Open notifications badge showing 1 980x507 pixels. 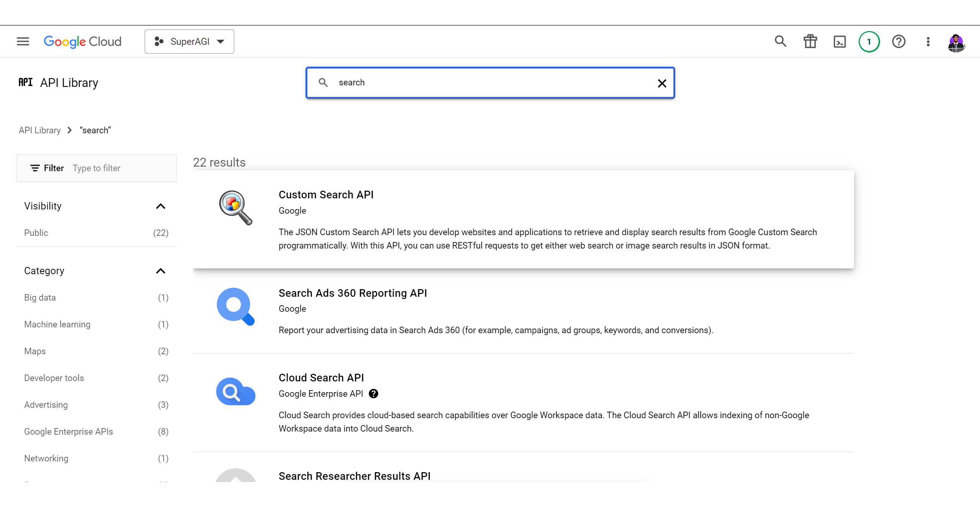(869, 41)
